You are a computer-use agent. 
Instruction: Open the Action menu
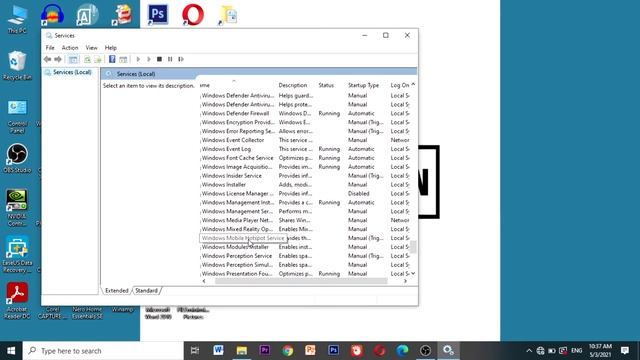(x=70, y=48)
